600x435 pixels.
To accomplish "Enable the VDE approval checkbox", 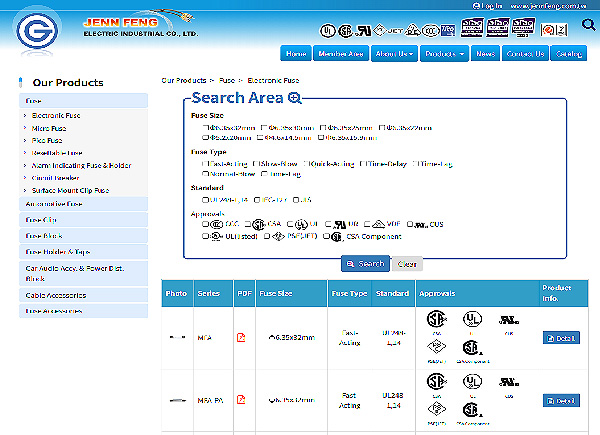I will tap(367, 224).
